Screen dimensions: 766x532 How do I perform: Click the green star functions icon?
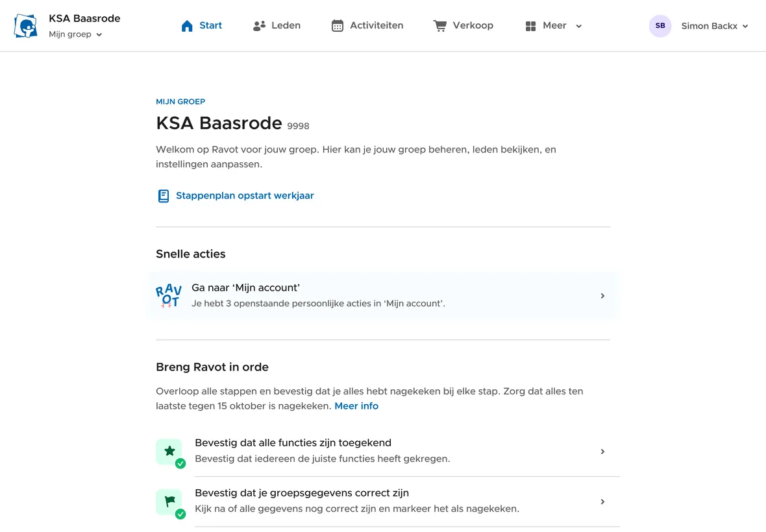(x=169, y=452)
